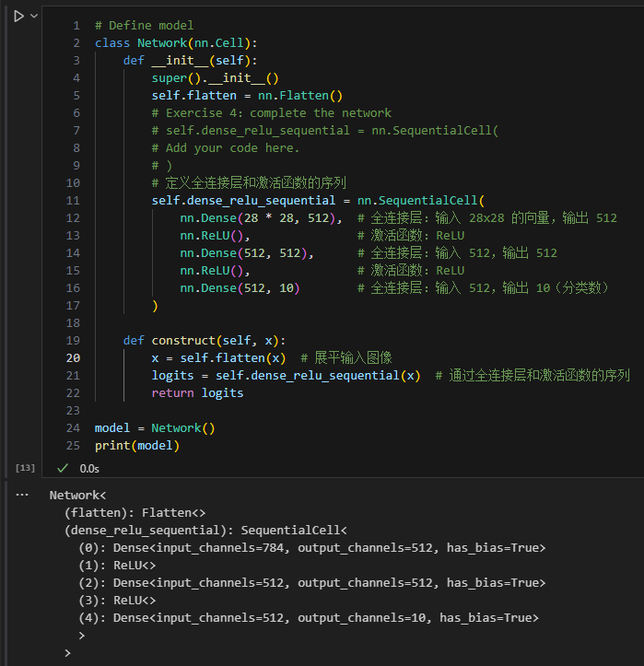Click '# Add your code here.' comment

click(x=226, y=147)
